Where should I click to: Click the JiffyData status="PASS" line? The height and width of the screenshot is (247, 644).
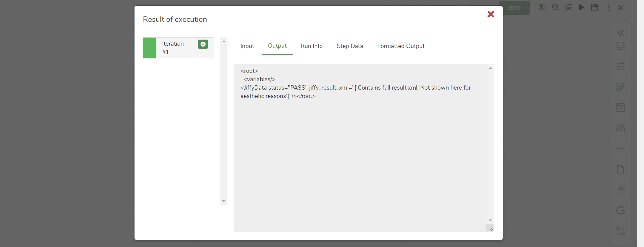[356, 88]
